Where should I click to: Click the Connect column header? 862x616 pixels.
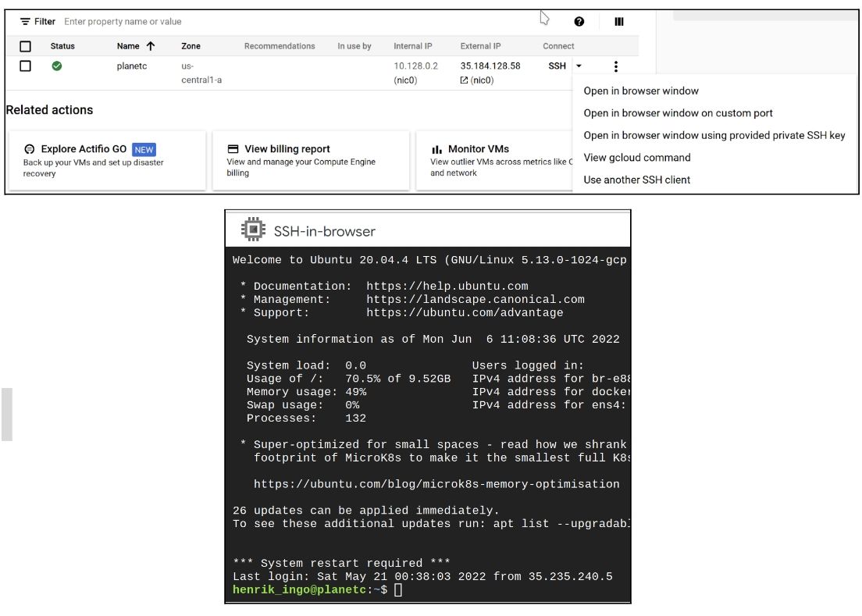pyautogui.click(x=558, y=46)
